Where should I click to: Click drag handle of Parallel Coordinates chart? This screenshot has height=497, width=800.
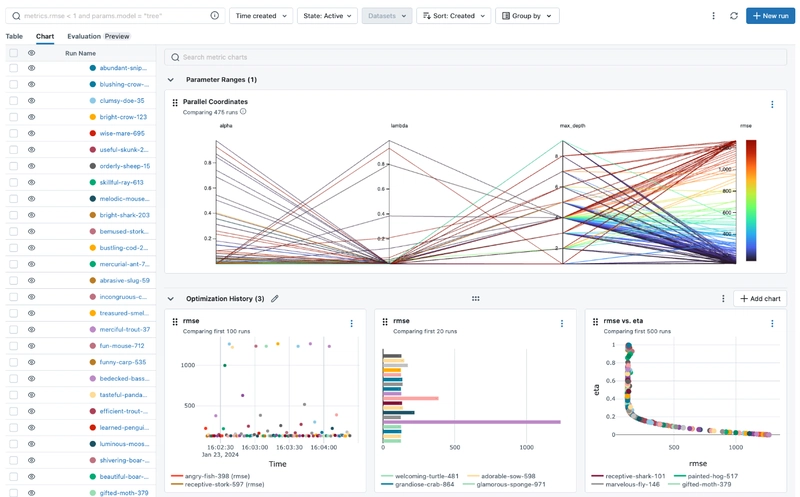pyautogui.click(x=175, y=103)
